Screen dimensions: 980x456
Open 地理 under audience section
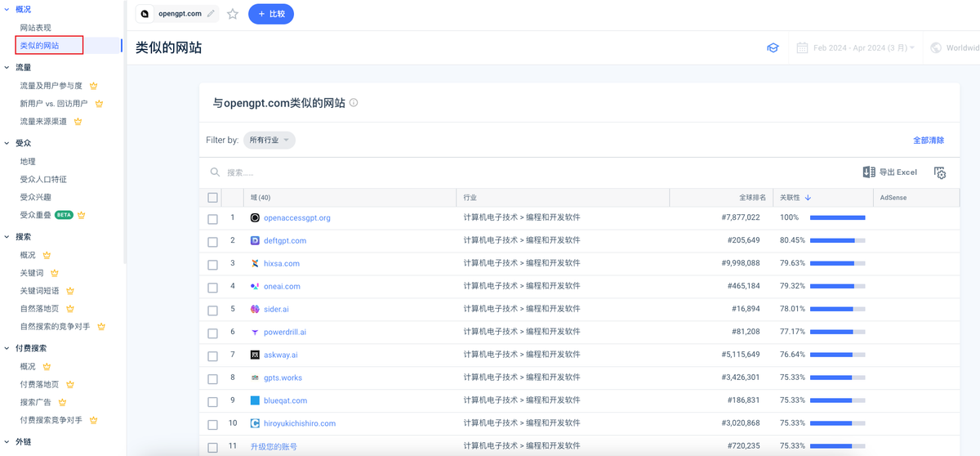28,162
